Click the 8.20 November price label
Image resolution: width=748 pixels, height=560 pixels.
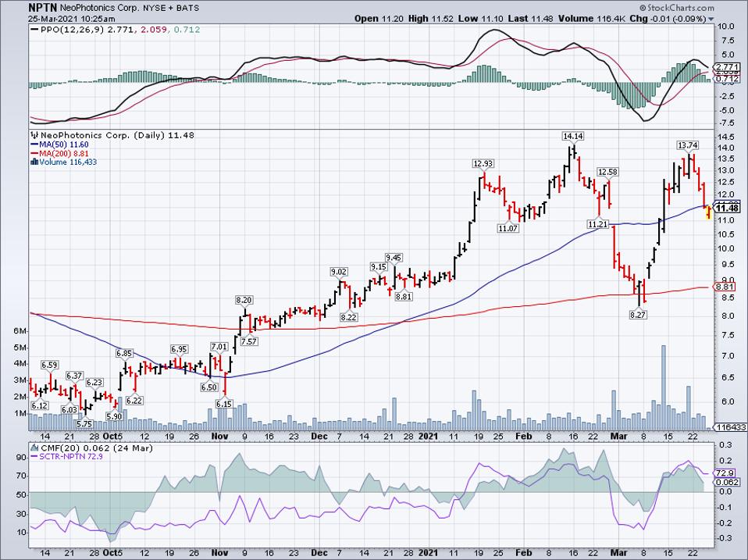244,300
